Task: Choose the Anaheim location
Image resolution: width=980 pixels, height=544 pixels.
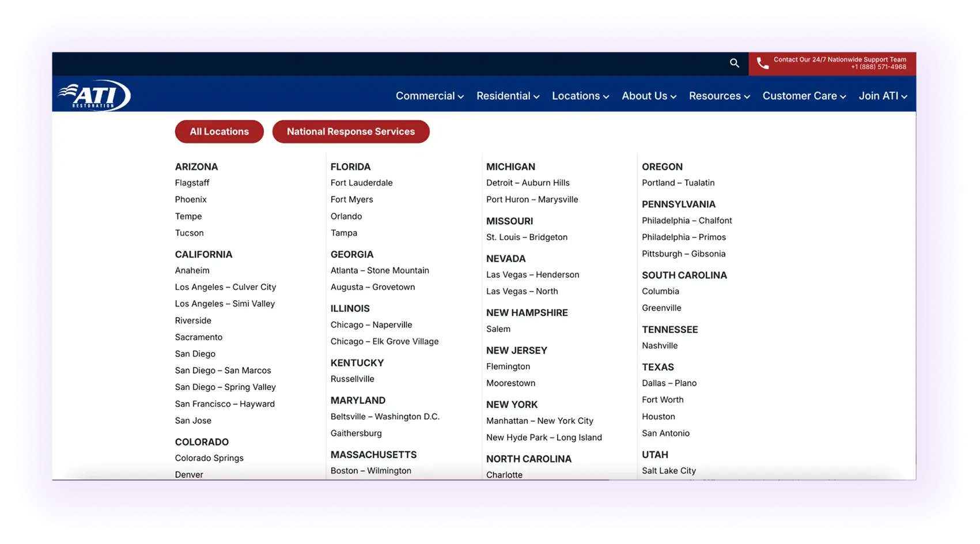Action: pos(192,270)
